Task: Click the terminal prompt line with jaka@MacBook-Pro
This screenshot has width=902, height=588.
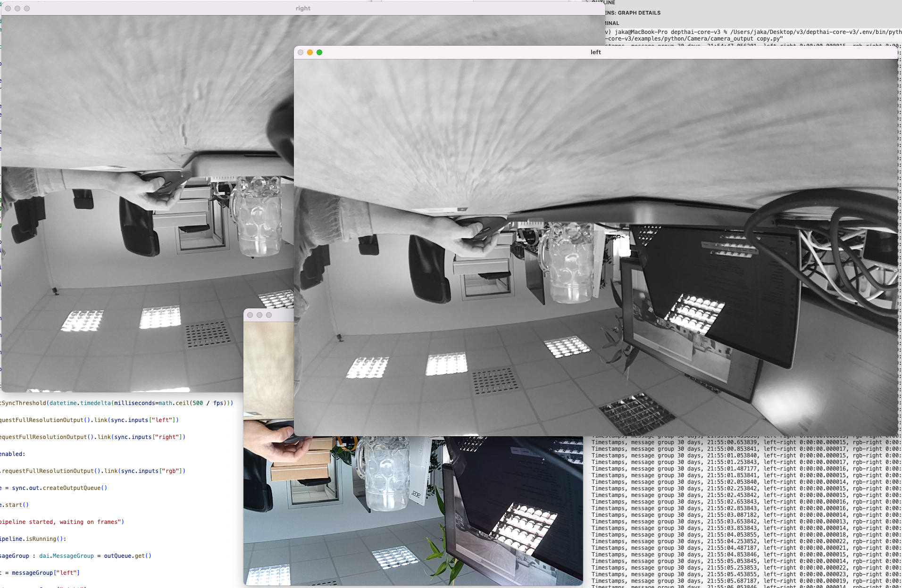Action: coord(708,32)
